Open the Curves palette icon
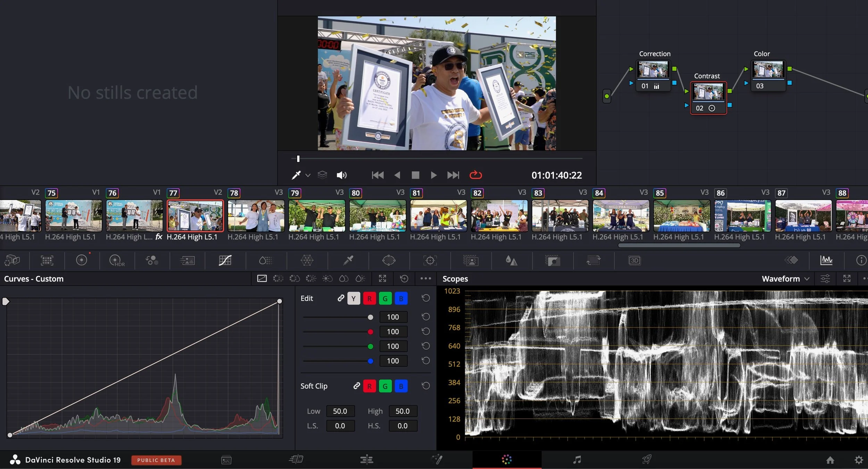The width and height of the screenshot is (868, 469). point(225,260)
